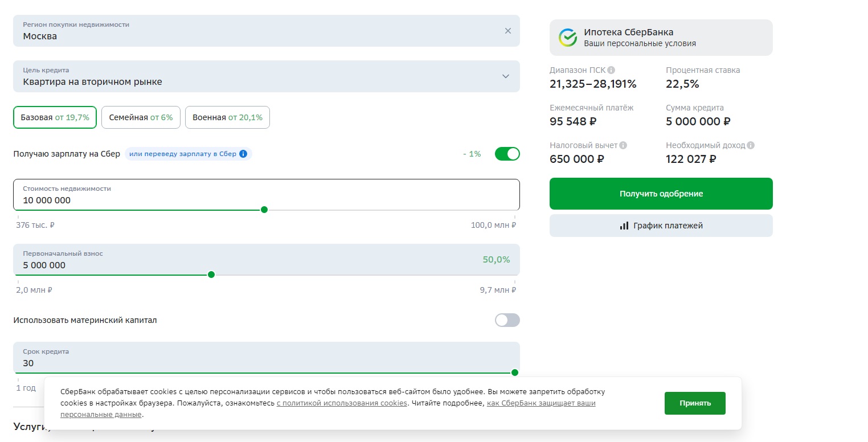Choose the Военная от 20,1% program
This screenshot has height=442, width=868.
pos(227,117)
